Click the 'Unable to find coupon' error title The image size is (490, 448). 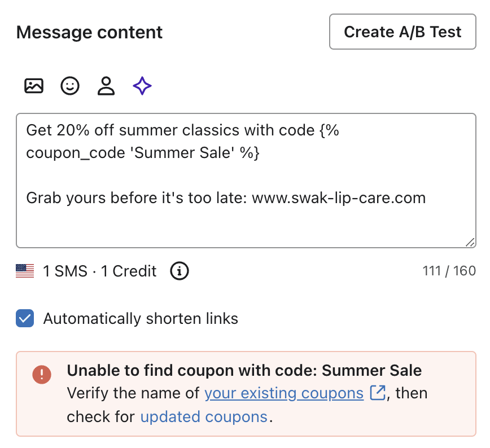coord(244,371)
